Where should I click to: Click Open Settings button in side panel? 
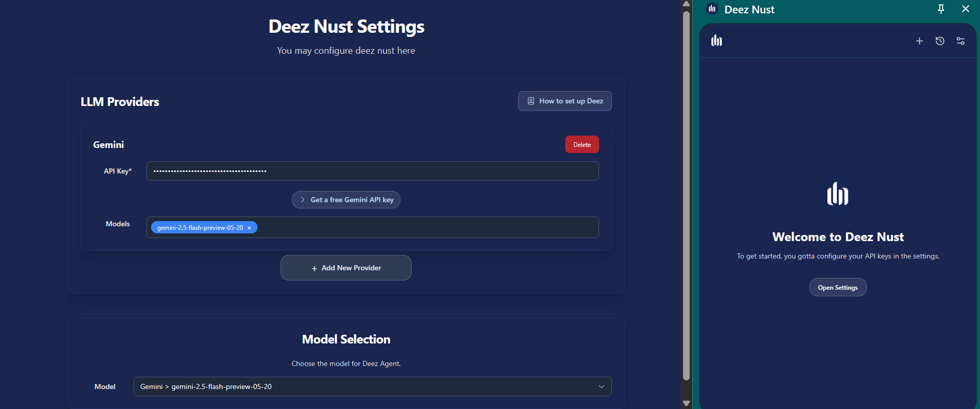[x=838, y=287]
